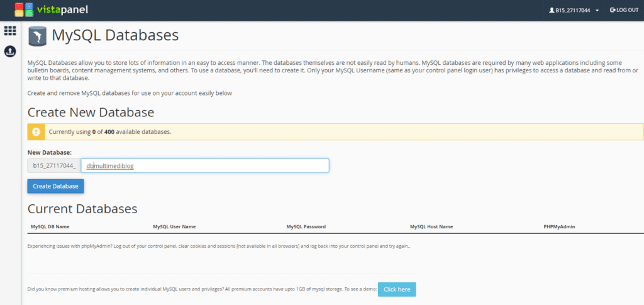Click the MySQL Password column header
Screen dimensions: 644x305
tap(306, 226)
